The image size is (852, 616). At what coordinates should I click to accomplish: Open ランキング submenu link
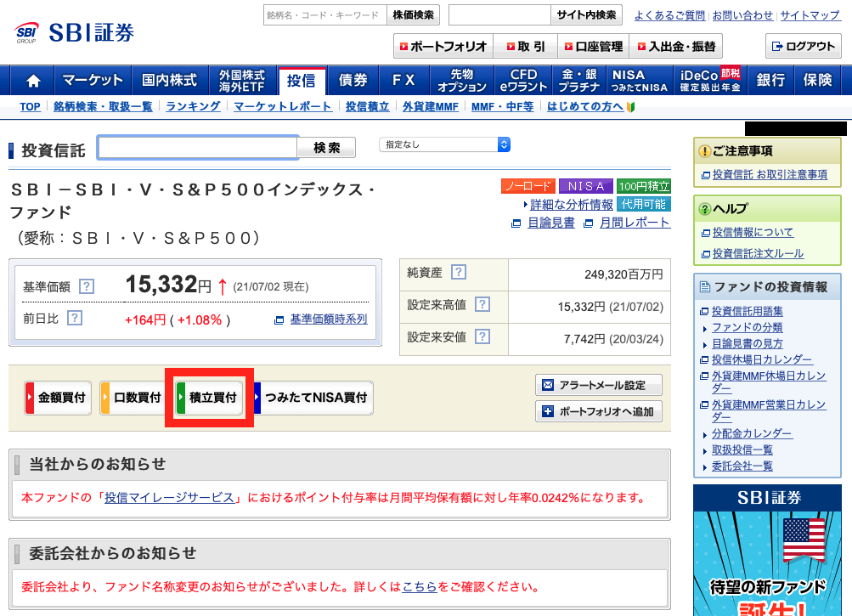coord(193,106)
